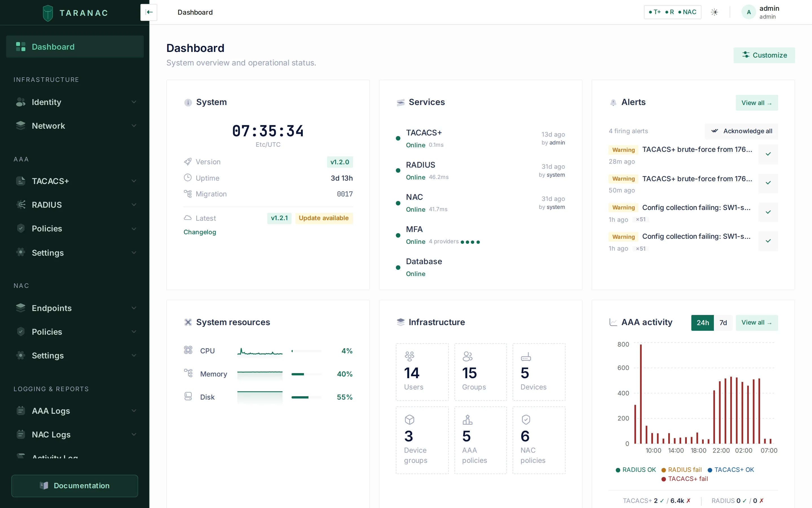Click the AAA Policies shield icon

pyautogui.click(x=21, y=229)
